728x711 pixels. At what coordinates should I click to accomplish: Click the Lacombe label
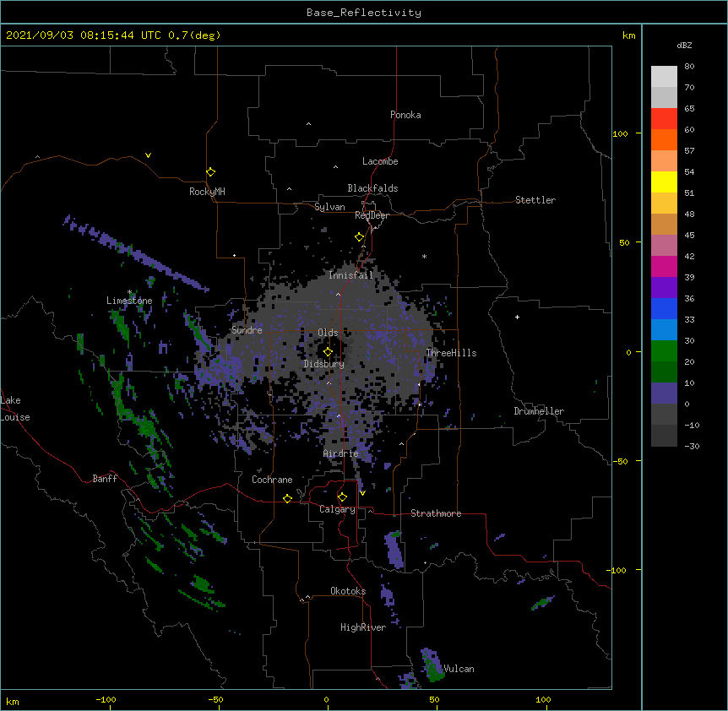pyautogui.click(x=380, y=161)
